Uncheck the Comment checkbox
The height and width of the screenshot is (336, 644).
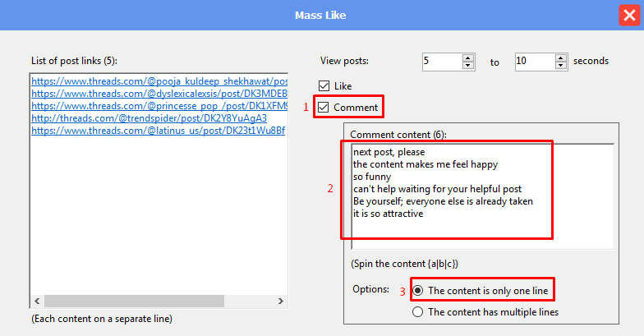324,108
